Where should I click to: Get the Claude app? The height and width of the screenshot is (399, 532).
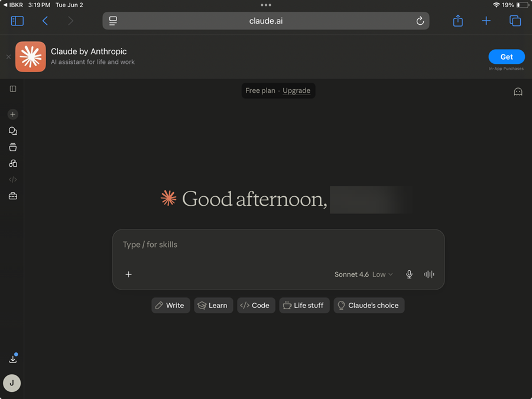pos(506,57)
